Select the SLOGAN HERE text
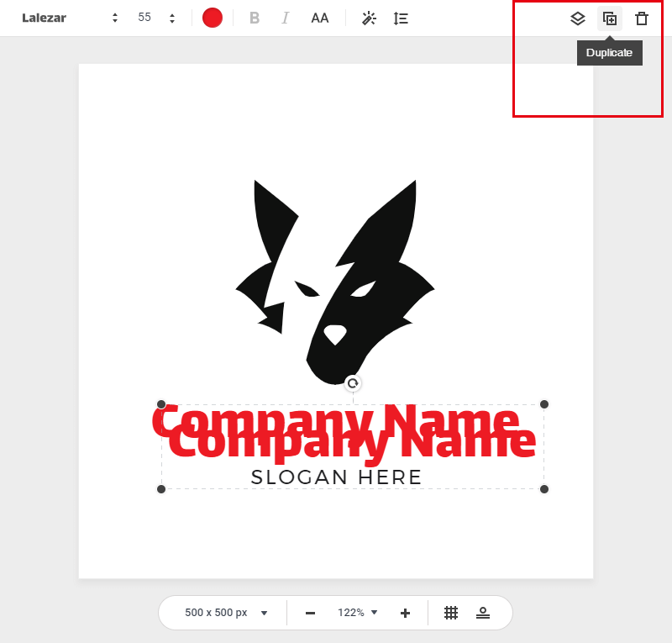The height and width of the screenshot is (643, 672). pos(336,477)
